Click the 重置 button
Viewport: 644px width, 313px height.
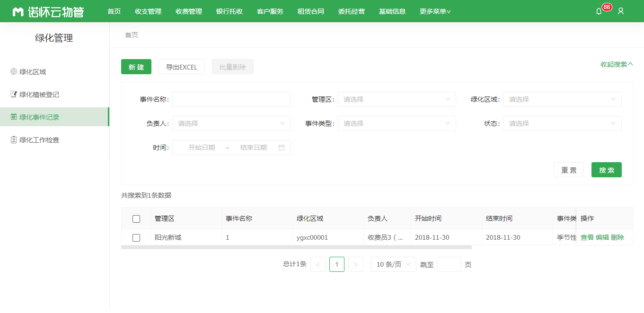[569, 170]
